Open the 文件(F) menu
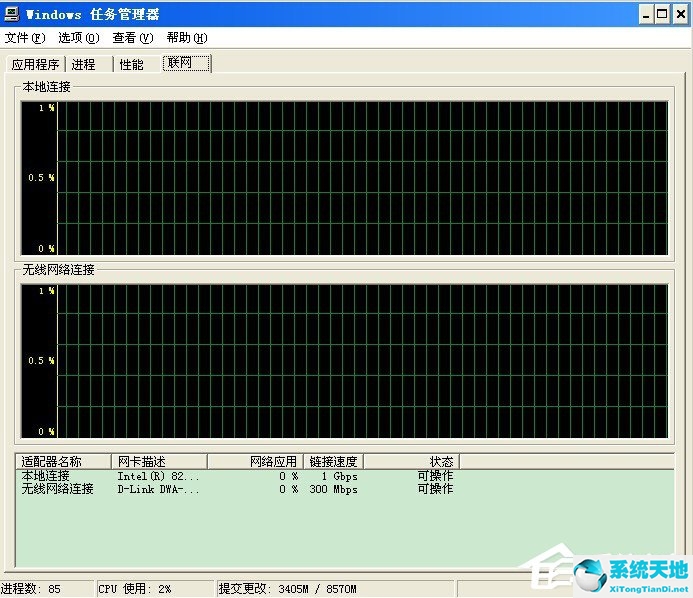 click(x=25, y=38)
